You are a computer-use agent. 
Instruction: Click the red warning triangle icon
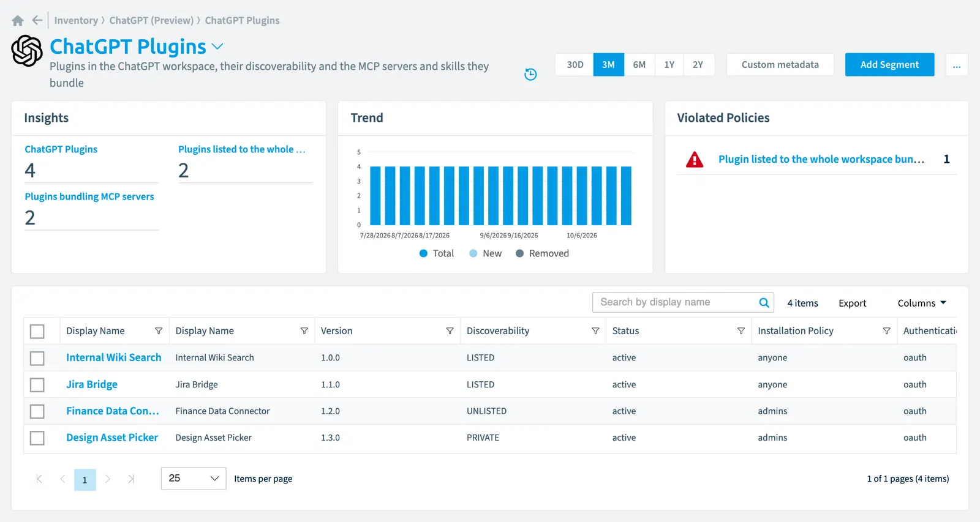click(x=695, y=159)
